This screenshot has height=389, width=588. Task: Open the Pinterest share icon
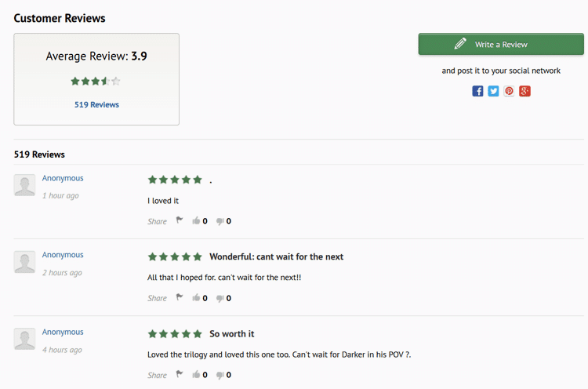pyautogui.click(x=509, y=91)
